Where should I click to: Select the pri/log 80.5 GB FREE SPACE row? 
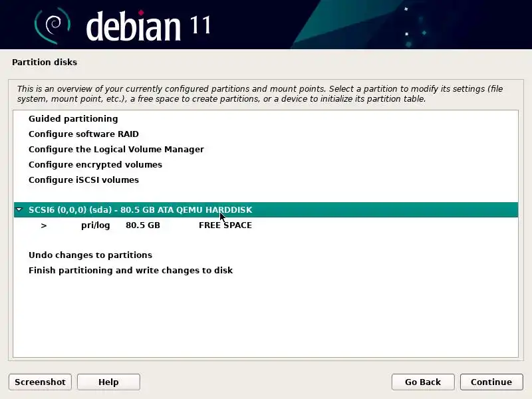pyautogui.click(x=266, y=225)
